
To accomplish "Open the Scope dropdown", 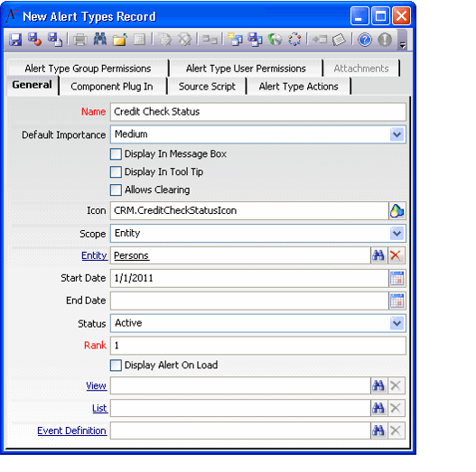I will coord(397,233).
